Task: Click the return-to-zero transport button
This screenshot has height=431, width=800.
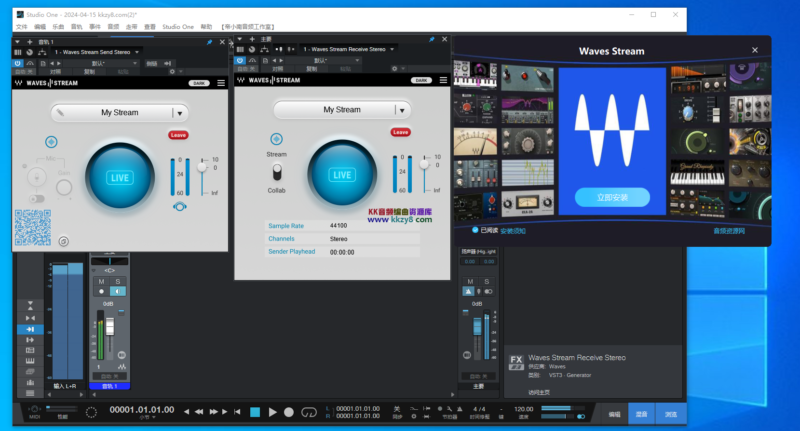Action: click(237, 412)
